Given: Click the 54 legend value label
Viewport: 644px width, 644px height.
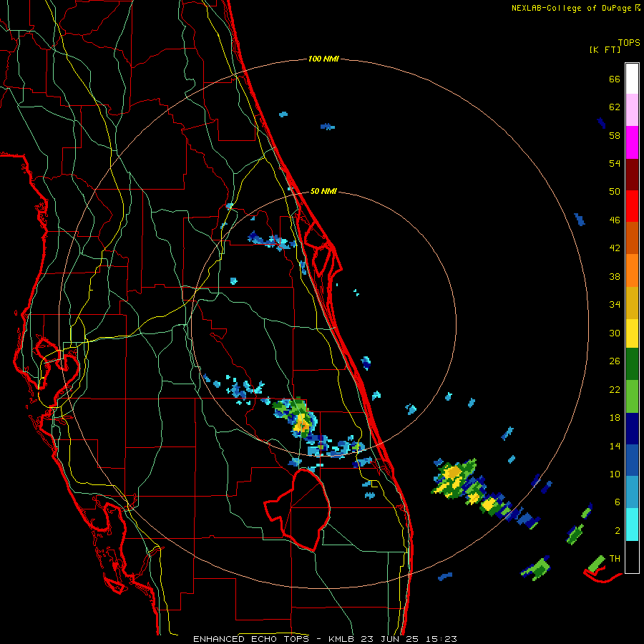Looking at the screenshot, I should tap(615, 163).
